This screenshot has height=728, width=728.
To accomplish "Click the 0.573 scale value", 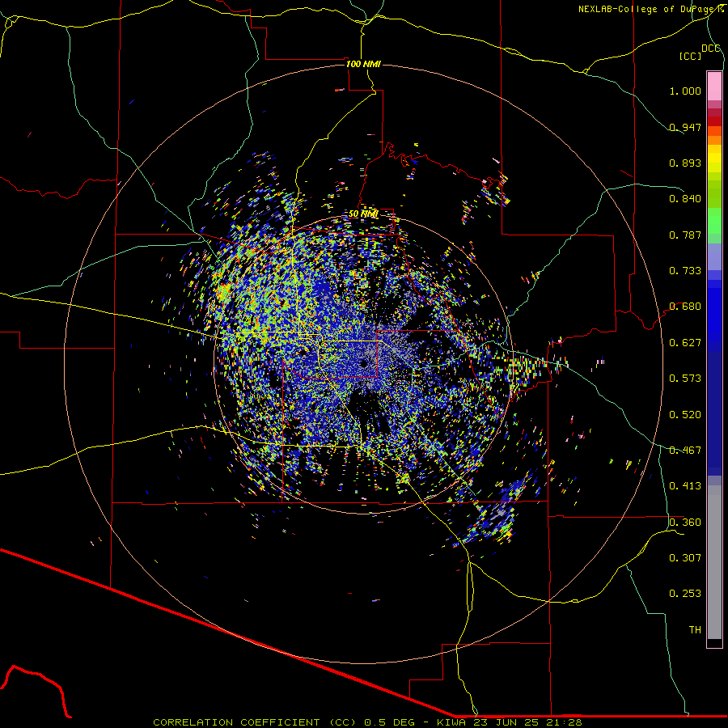I will tap(685, 379).
